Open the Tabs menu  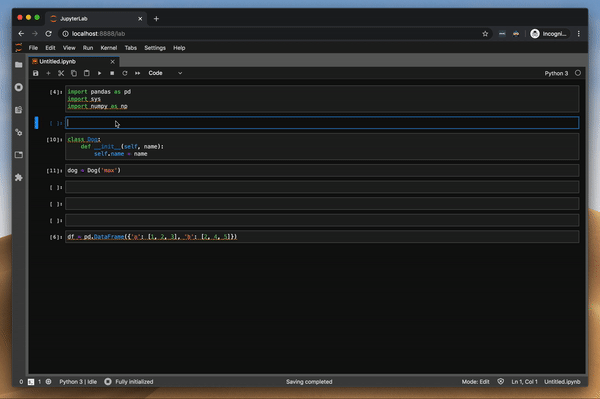130,48
